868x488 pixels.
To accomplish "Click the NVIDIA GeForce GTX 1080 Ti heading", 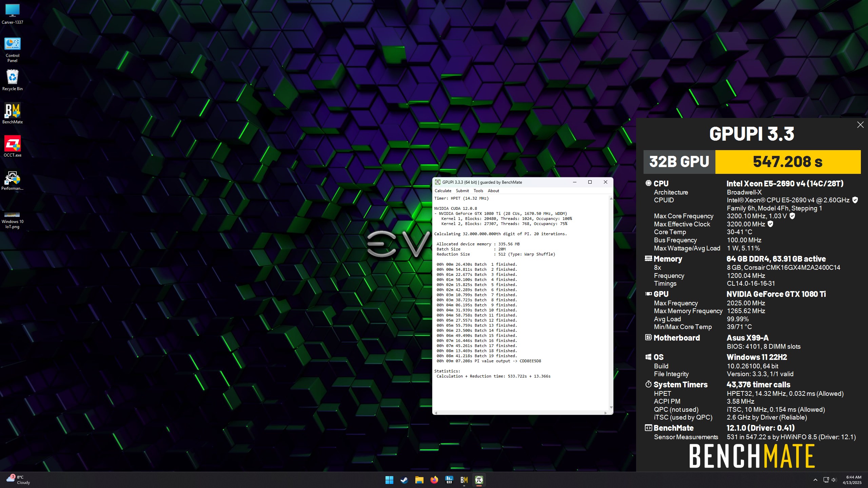I will [x=776, y=294].
